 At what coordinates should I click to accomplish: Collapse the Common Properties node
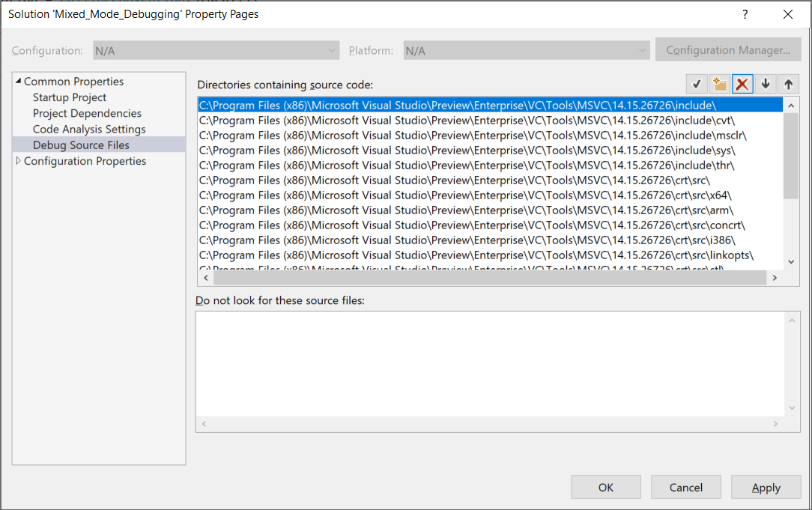point(17,81)
